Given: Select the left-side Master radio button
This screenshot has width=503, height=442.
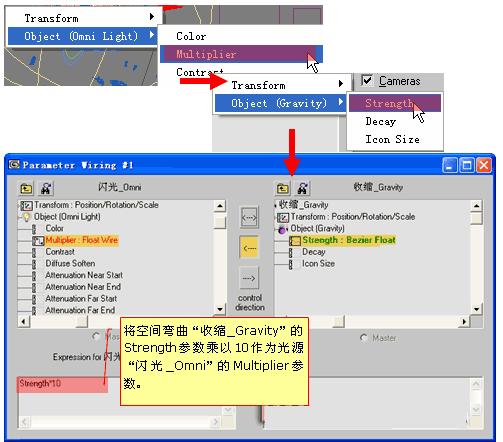Looking at the screenshot, I should coord(96,336).
